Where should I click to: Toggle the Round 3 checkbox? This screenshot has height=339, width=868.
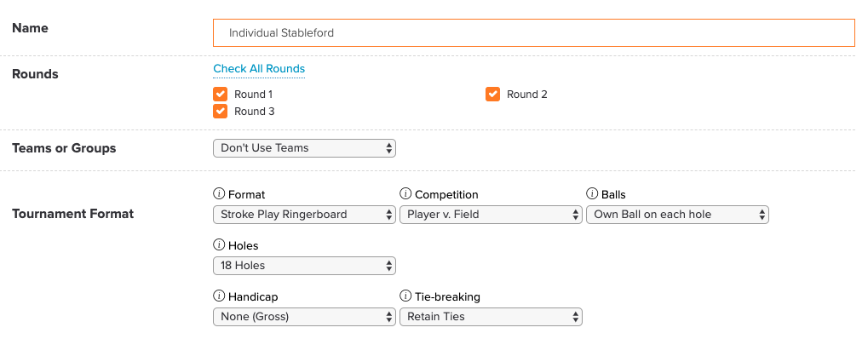221,112
